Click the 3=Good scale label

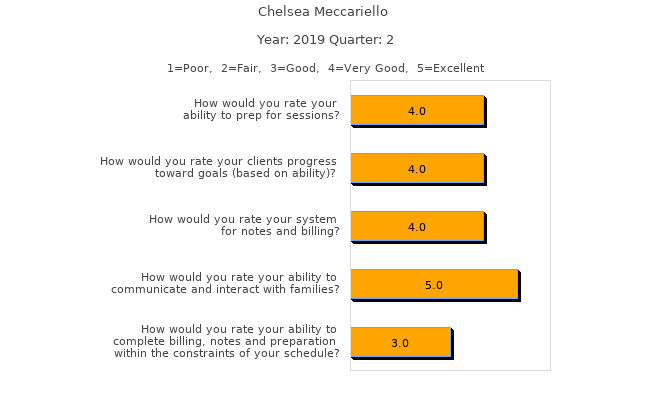tap(293, 68)
